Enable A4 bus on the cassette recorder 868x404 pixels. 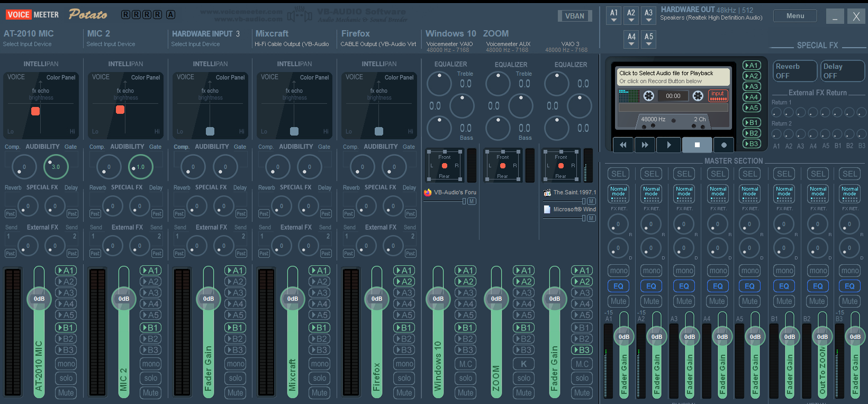coord(752,97)
